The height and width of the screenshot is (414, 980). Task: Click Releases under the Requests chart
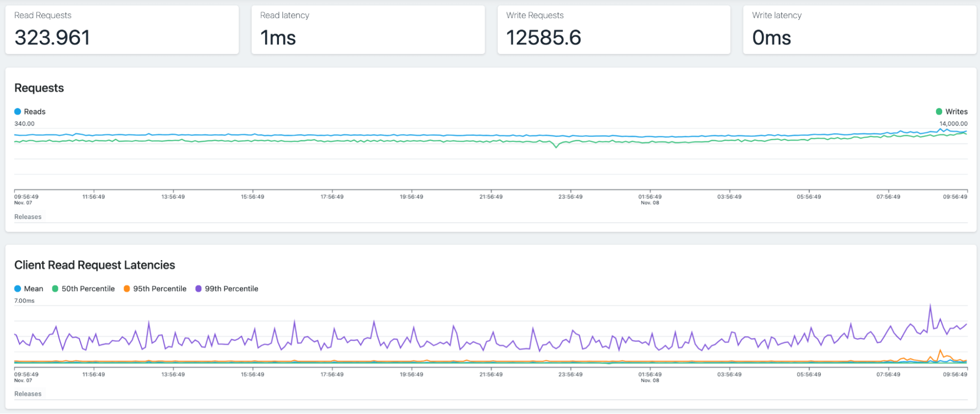pyautogui.click(x=28, y=217)
